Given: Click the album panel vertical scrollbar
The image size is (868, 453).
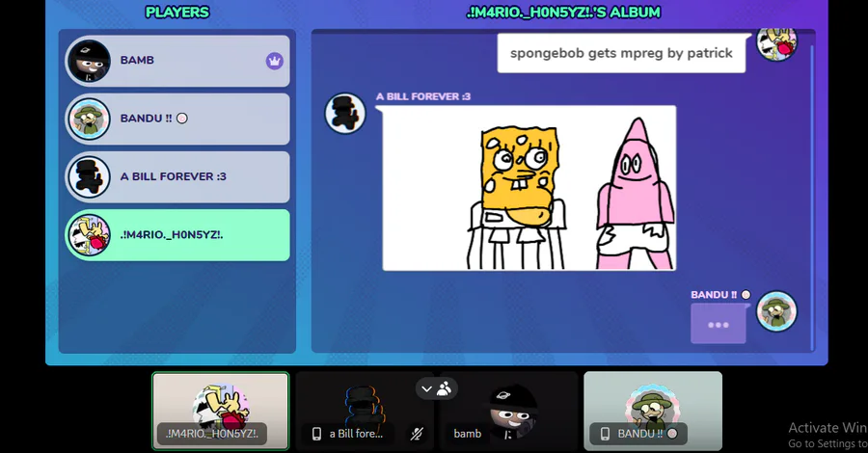Looking at the screenshot, I should pos(812,197).
